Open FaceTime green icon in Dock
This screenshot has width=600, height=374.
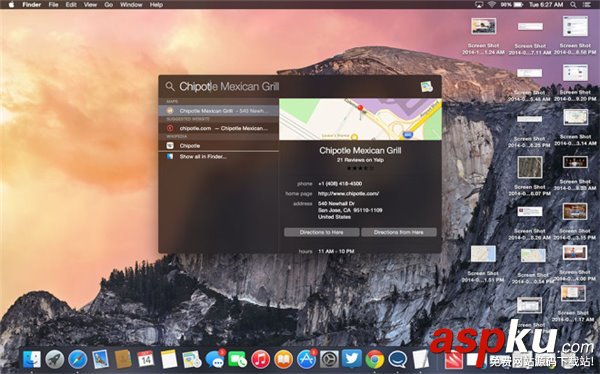click(238, 360)
